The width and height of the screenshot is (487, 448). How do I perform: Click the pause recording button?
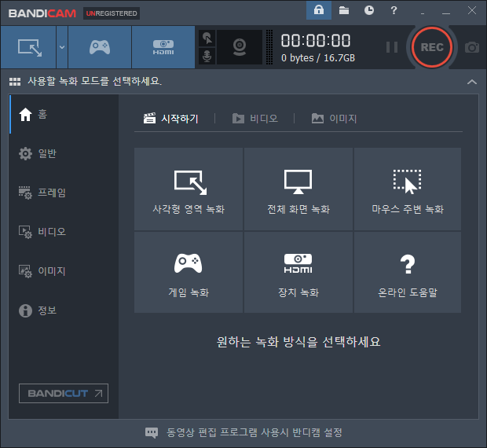point(392,47)
